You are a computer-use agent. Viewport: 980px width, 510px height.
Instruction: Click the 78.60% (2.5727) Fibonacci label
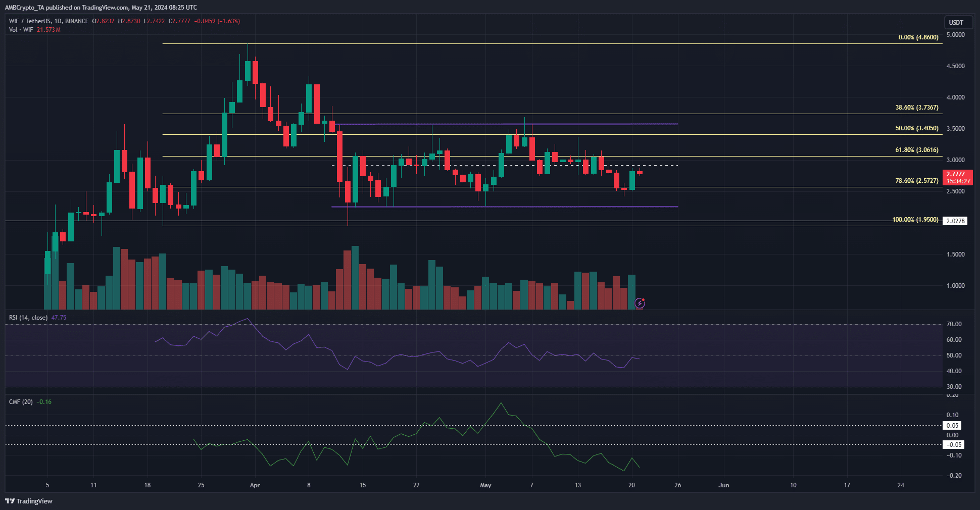click(x=917, y=181)
